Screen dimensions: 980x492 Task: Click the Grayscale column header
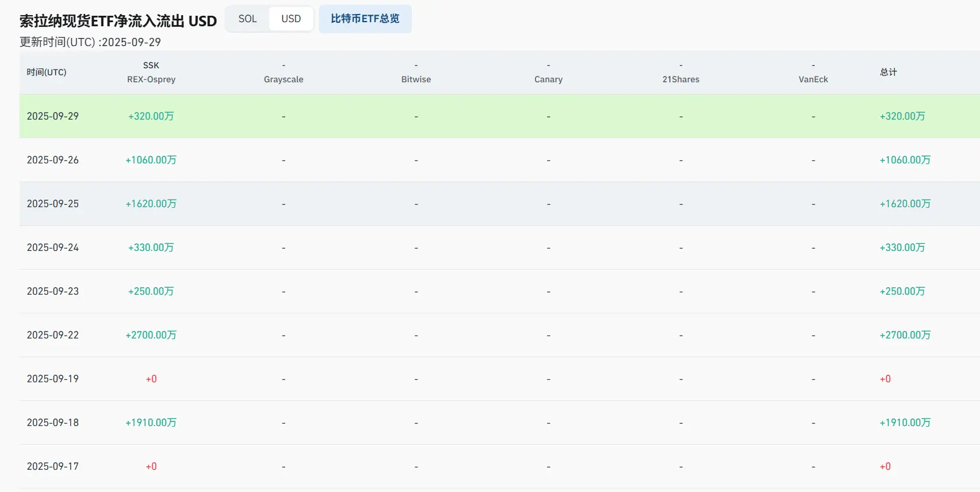284,72
